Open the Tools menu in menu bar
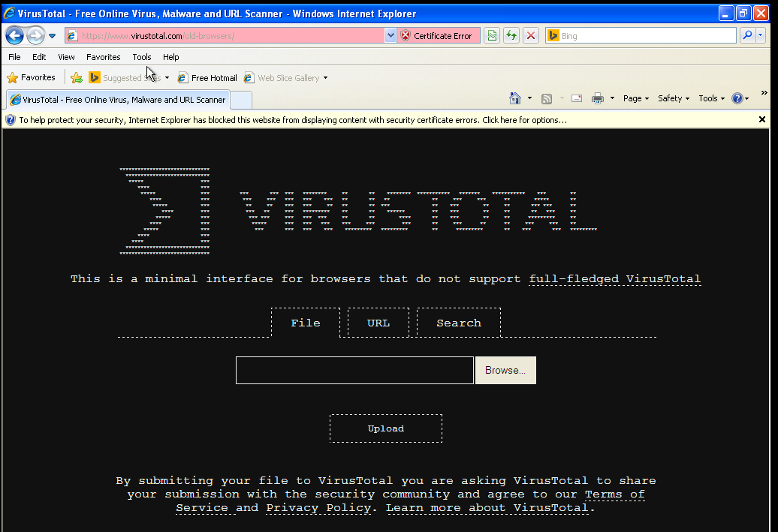The image size is (778, 532). (142, 57)
